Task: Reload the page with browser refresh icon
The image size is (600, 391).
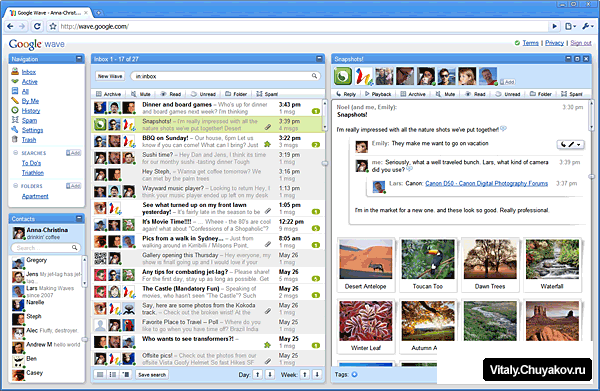Action: pos(37,26)
